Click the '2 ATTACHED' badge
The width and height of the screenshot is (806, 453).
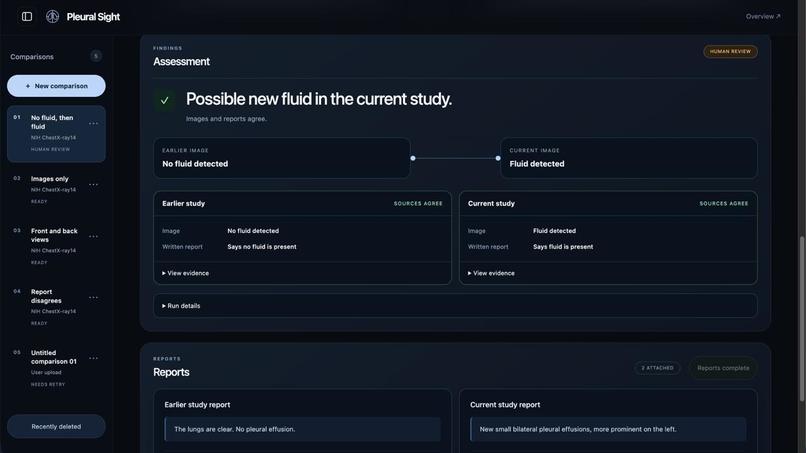[x=657, y=368]
